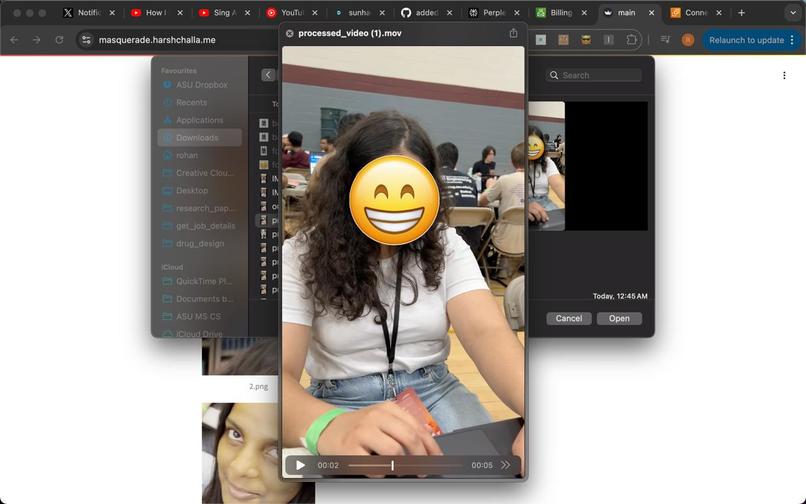Click the fast-forward chevrons in video controls
The width and height of the screenshot is (806, 504).
pos(506,465)
